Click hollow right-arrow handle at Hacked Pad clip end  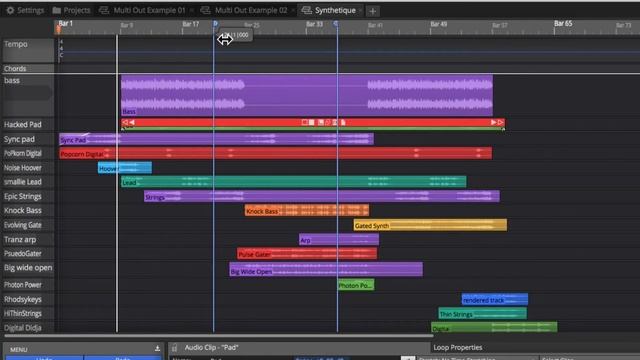[500, 122]
